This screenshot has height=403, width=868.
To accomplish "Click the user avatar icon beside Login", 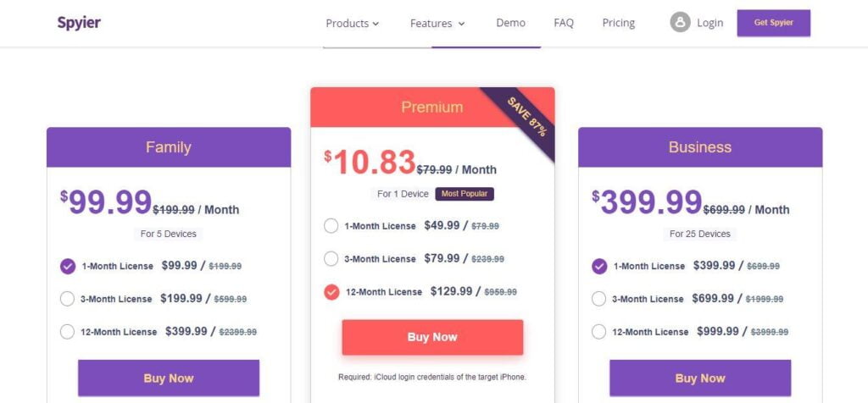I will tap(680, 23).
